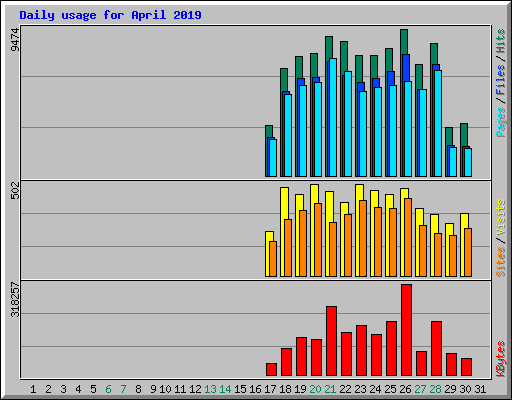
Task: Click day label '1' on the x-axis
Action: pyautogui.click(x=33, y=389)
